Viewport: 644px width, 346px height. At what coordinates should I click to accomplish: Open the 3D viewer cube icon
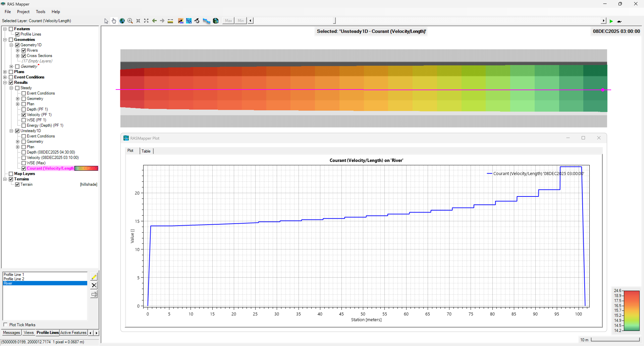point(216,21)
